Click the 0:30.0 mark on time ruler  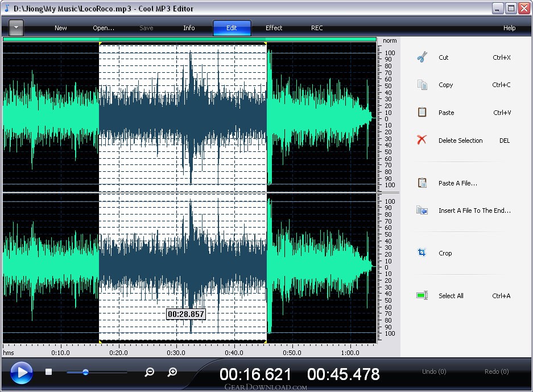[x=176, y=353]
